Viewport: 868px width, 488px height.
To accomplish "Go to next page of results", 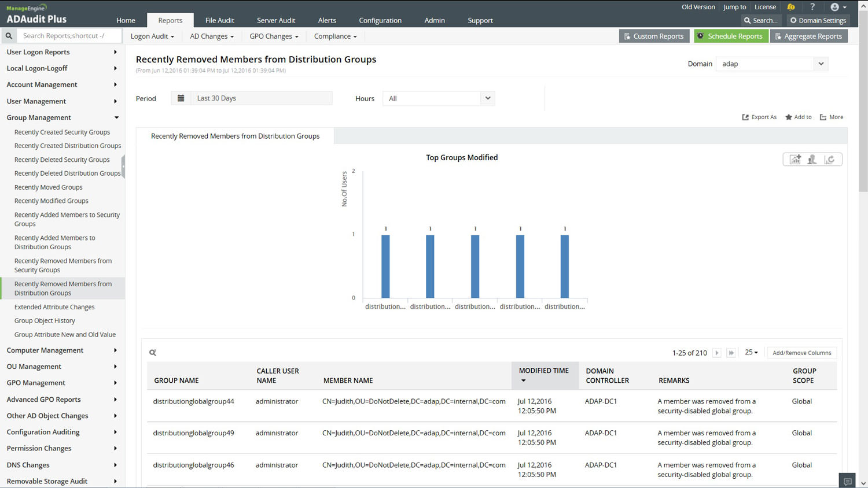I will coord(716,353).
